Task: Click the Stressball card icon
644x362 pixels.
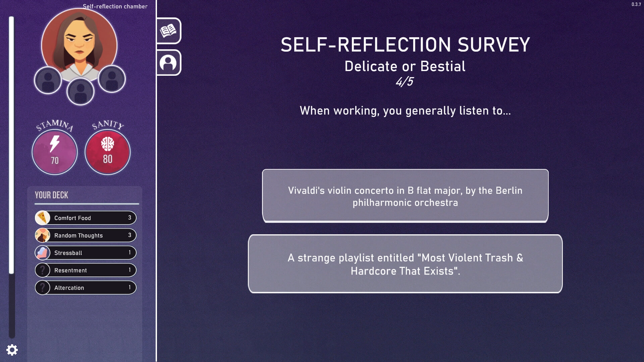Action: (x=43, y=252)
